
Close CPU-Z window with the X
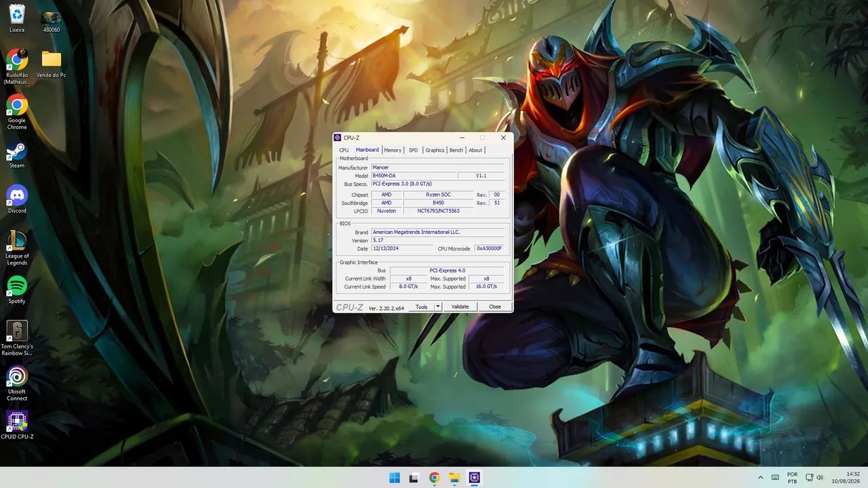[503, 138]
